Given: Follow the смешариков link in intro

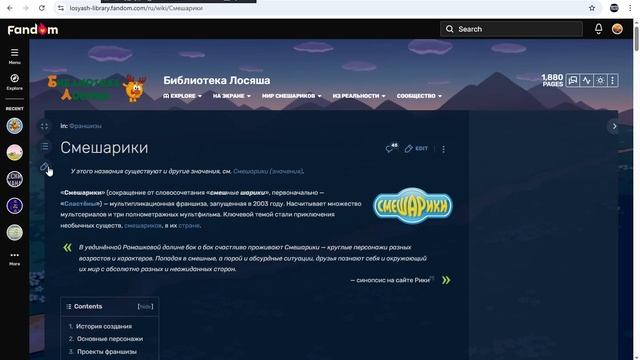Looking at the screenshot, I should pos(143,225).
